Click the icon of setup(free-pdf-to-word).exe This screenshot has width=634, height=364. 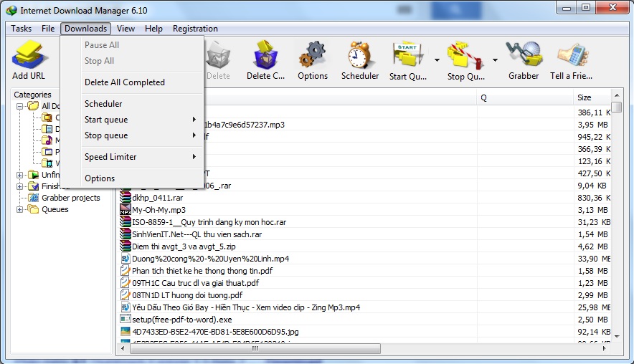click(x=126, y=319)
